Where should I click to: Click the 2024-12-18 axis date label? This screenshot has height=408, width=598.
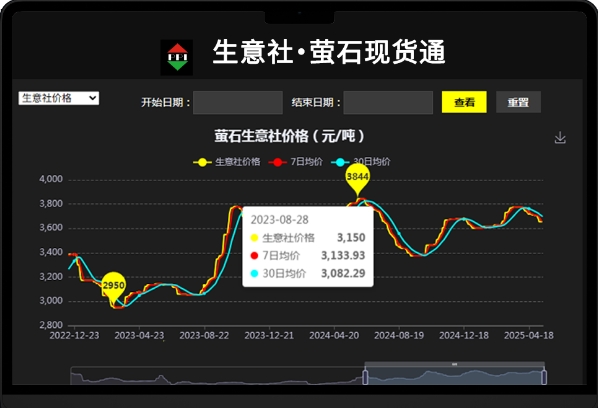(464, 336)
